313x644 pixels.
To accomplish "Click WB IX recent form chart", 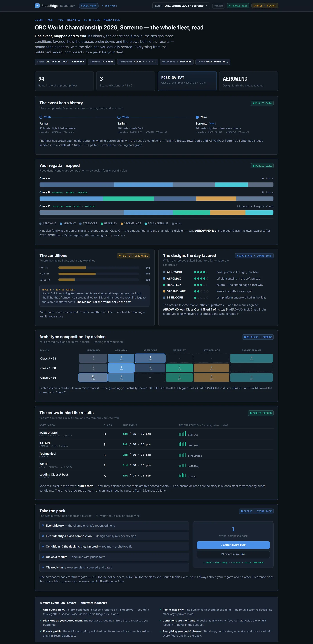I will (182, 465).
